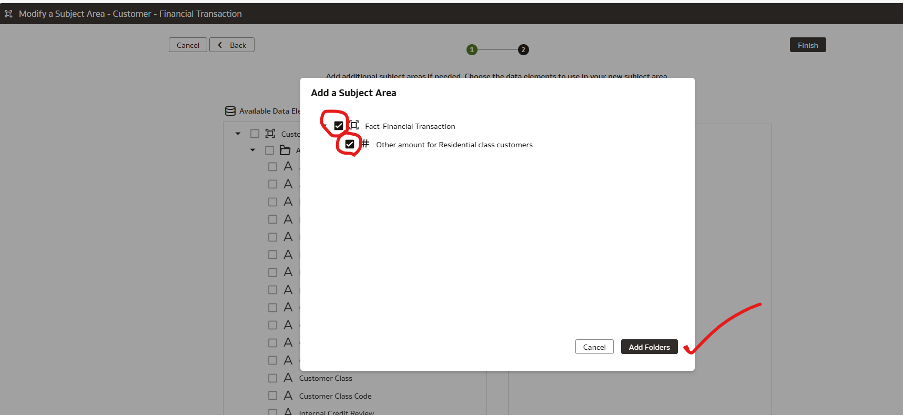Click the attribute icon beside Customer Class Code

[288, 396]
